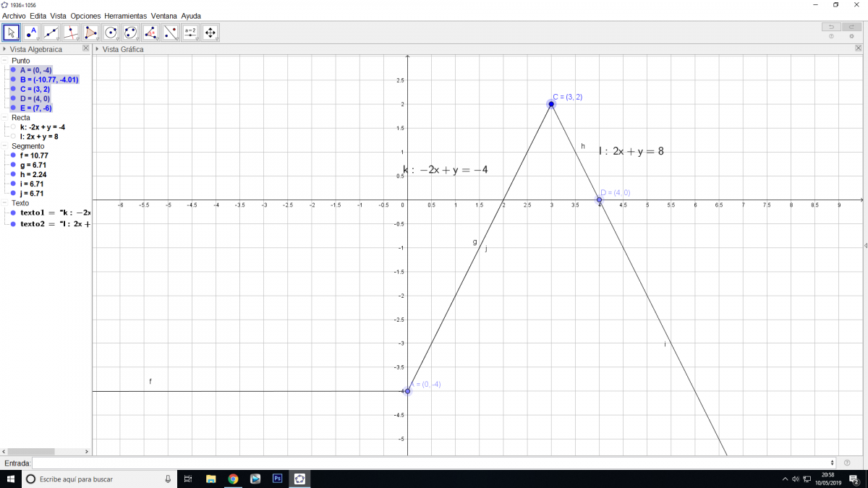
Task: Close the Vista Algebraica panel
Action: pyautogui.click(x=86, y=48)
